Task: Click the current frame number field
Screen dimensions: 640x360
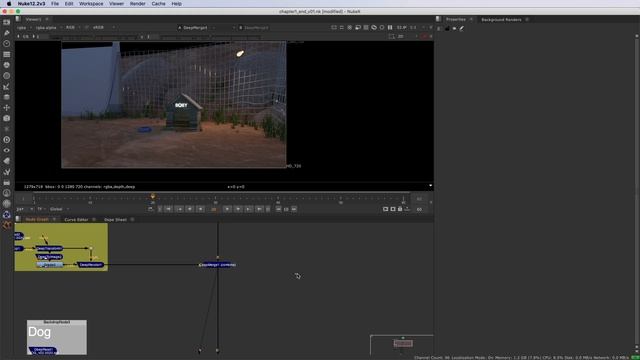Action: click(x=214, y=209)
